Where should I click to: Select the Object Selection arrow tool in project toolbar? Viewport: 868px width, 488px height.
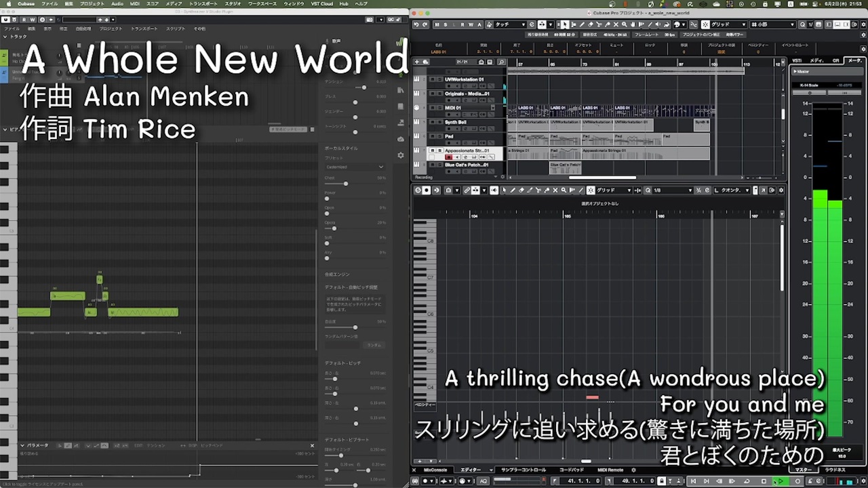[x=564, y=24]
